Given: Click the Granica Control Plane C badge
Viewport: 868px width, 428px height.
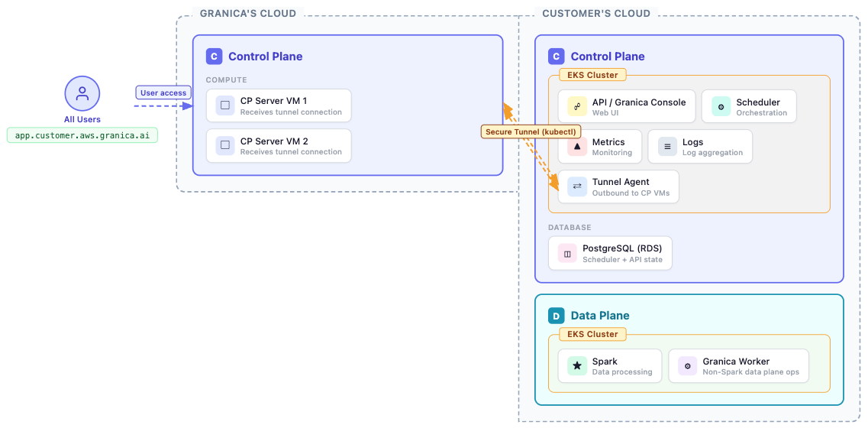Looking at the screenshot, I should (214, 57).
